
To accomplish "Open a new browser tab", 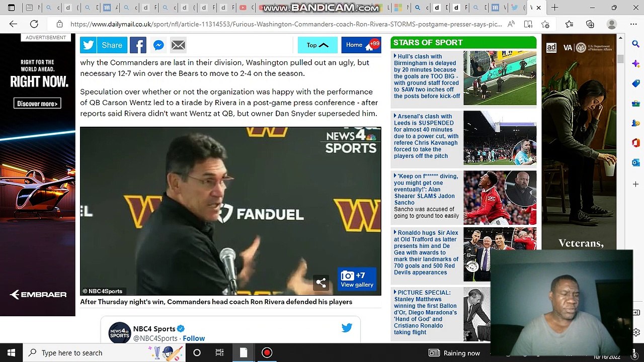I will (x=554, y=8).
